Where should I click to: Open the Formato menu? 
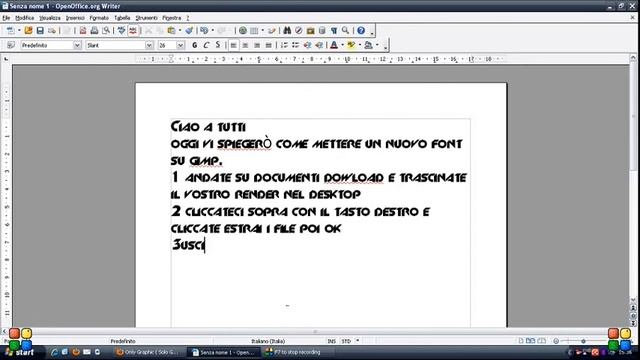[x=99, y=18]
